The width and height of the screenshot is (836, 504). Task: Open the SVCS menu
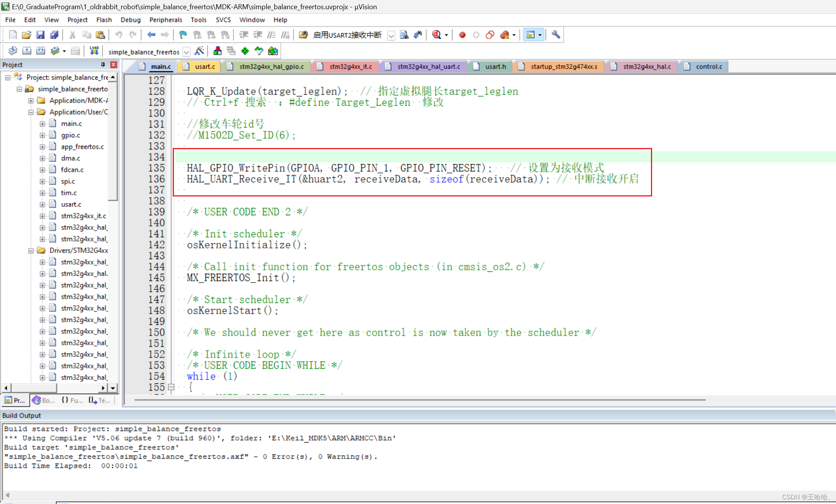223,20
